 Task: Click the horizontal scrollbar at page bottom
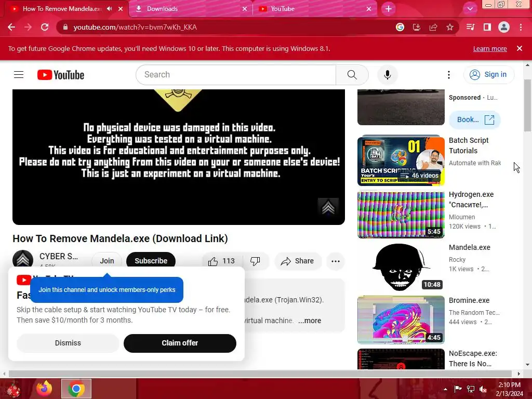pos(260,374)
